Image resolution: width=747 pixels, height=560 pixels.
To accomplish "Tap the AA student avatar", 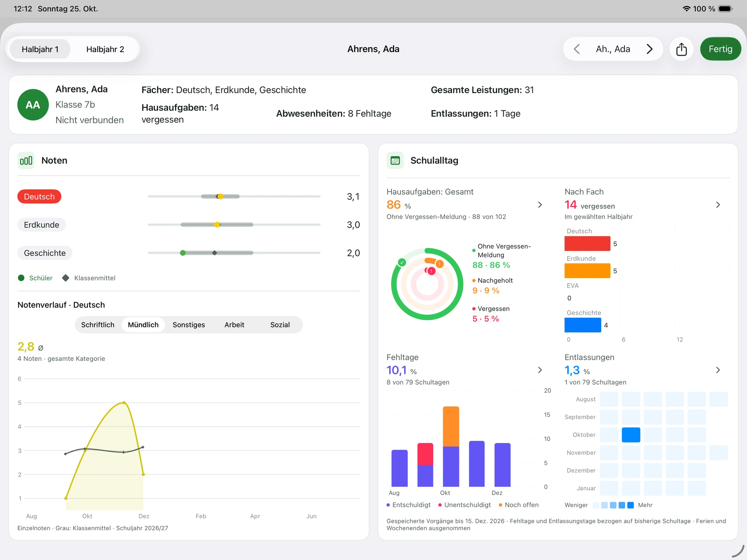I will 33,105.
